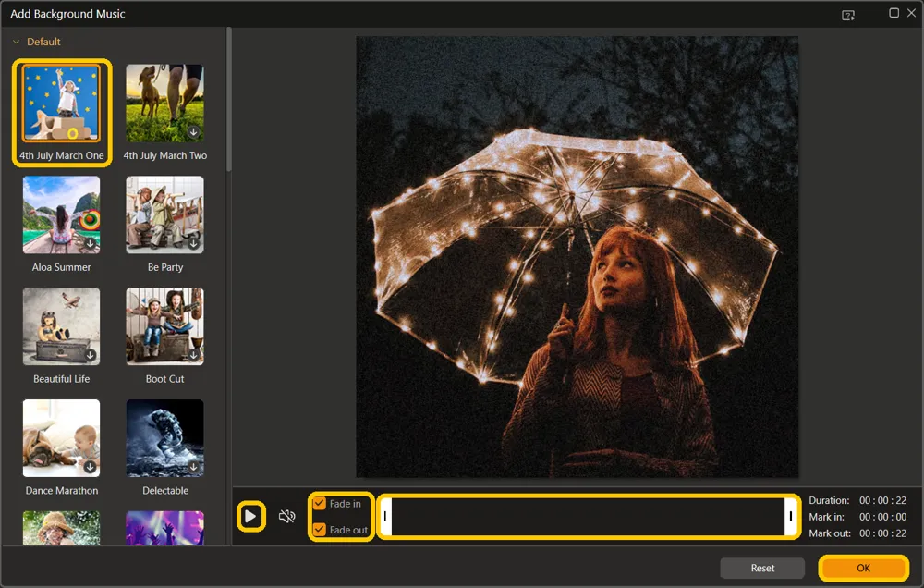Screen dimensions: 924x588
Task: Download the Dance Marathon track
Action: point(91,467)
